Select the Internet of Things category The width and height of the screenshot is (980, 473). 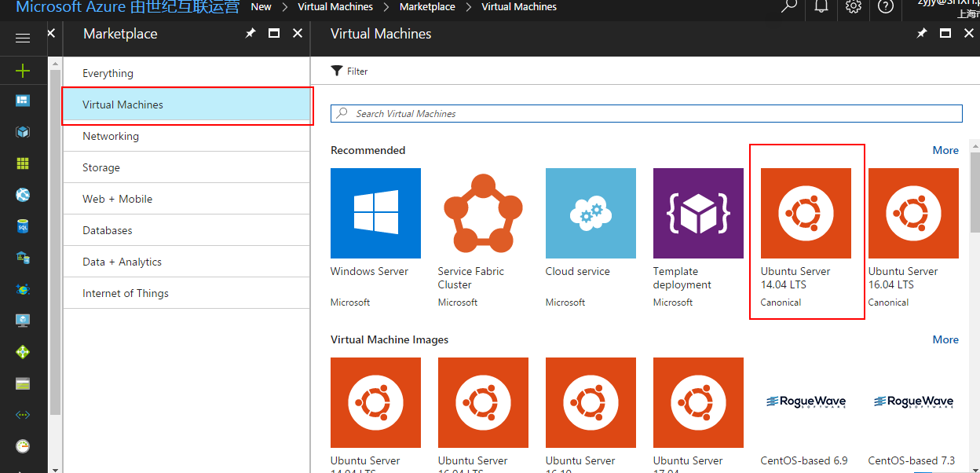click(187, 293)
